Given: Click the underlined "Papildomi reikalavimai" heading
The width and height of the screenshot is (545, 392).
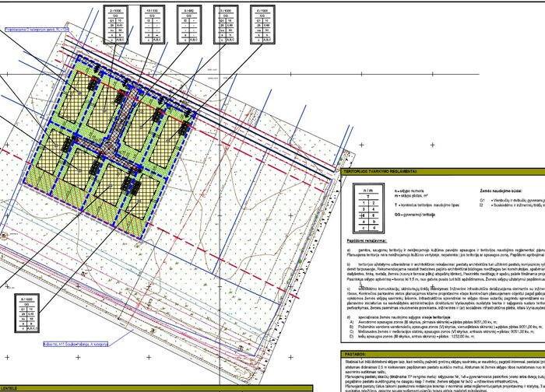Looking at the screenshot, I should [x=367, y=241].
